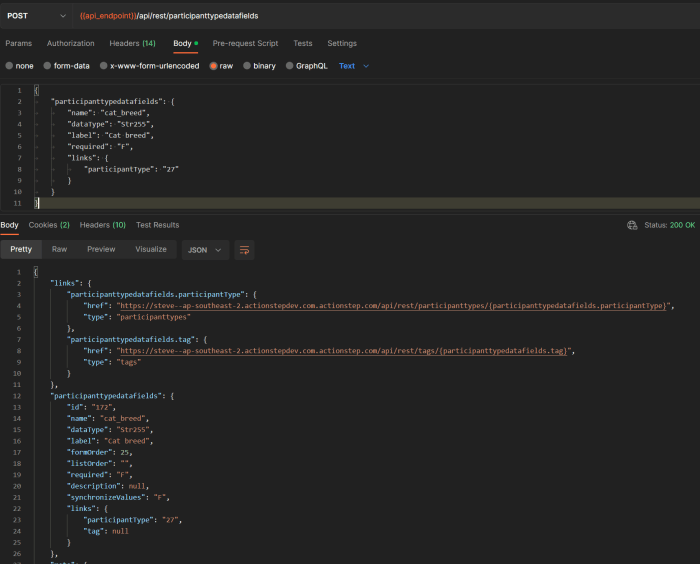Switch to request Tests tab
The width and height of the screenshot is (700, 564).
pyautogui.click(x=303, y=43)
